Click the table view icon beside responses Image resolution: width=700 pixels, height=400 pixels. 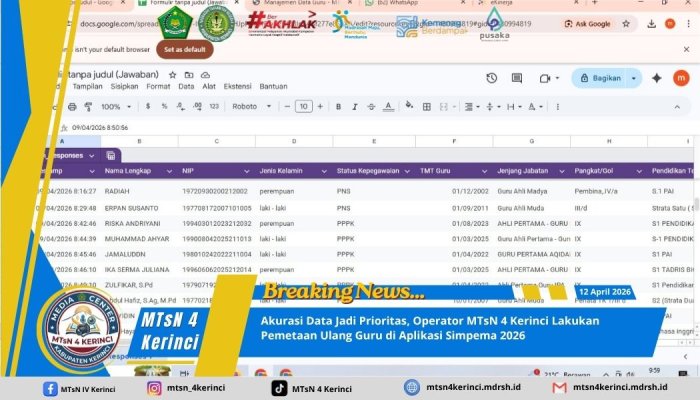pos(111,155)
